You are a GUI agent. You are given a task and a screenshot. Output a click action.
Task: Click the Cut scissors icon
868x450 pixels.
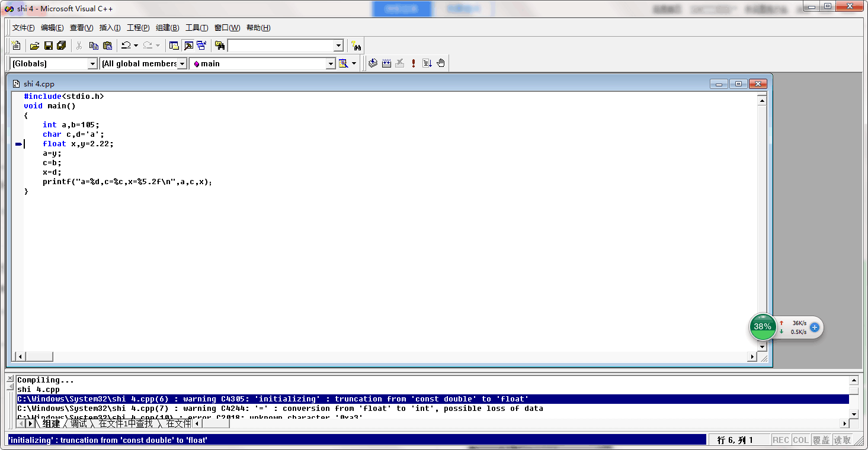pos(79,46)
